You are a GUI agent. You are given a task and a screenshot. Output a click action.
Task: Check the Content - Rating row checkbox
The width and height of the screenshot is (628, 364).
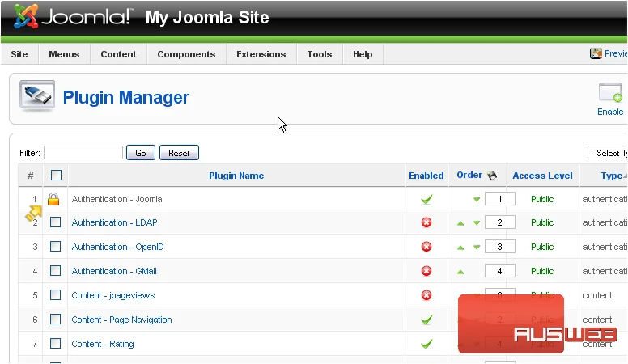click(x=55, y=343)
